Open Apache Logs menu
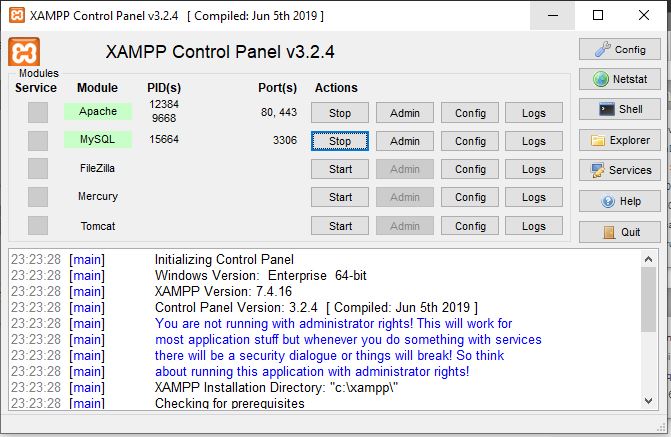This screenshot has width=671, height=437. click(534, 113)
